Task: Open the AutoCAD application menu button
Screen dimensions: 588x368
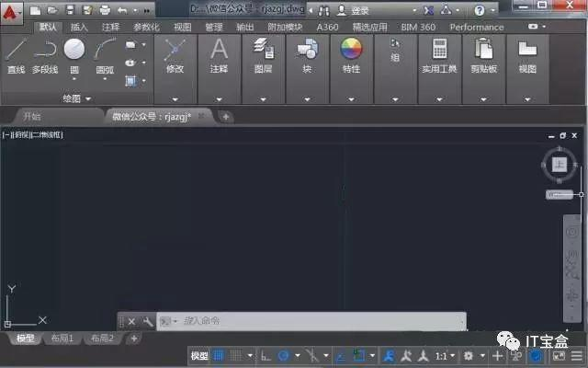Action: tap(11, 13)
